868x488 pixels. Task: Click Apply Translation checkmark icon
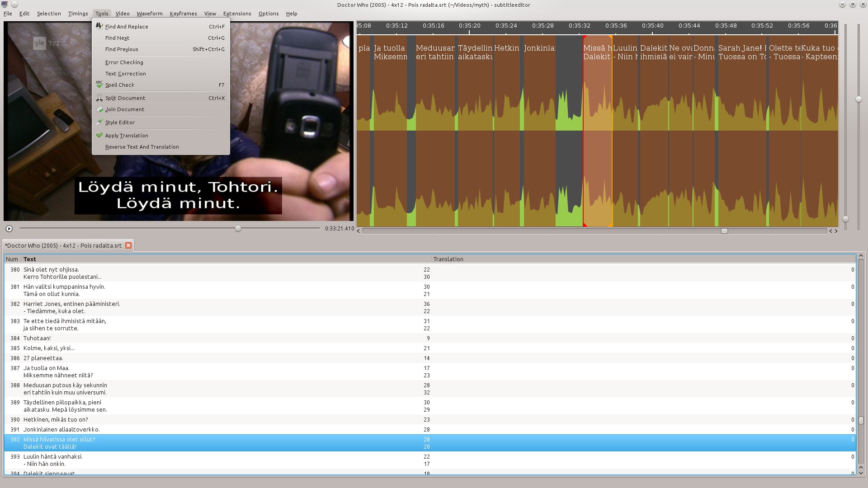point(99,135)
